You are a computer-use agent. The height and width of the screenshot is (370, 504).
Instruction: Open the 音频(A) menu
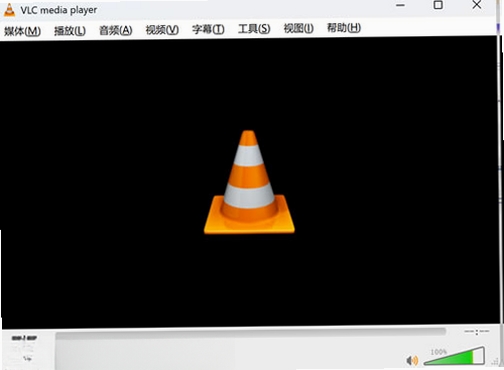(x=116, y=30)
